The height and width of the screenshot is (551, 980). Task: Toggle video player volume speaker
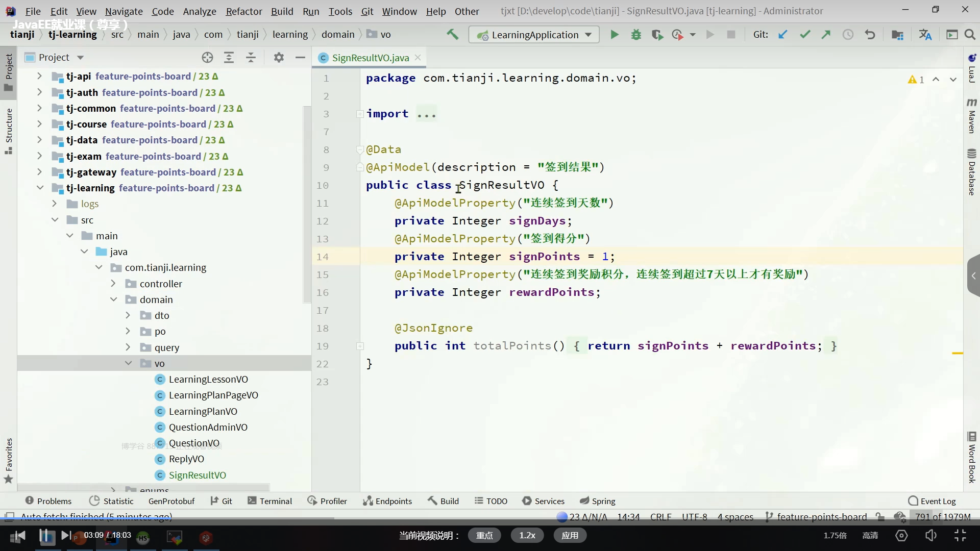[930, 535]
